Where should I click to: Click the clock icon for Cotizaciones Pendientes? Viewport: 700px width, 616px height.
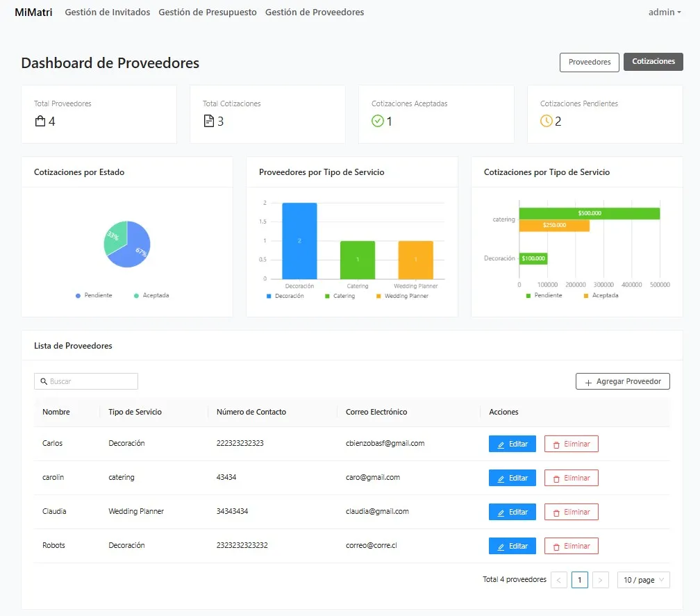547,122
